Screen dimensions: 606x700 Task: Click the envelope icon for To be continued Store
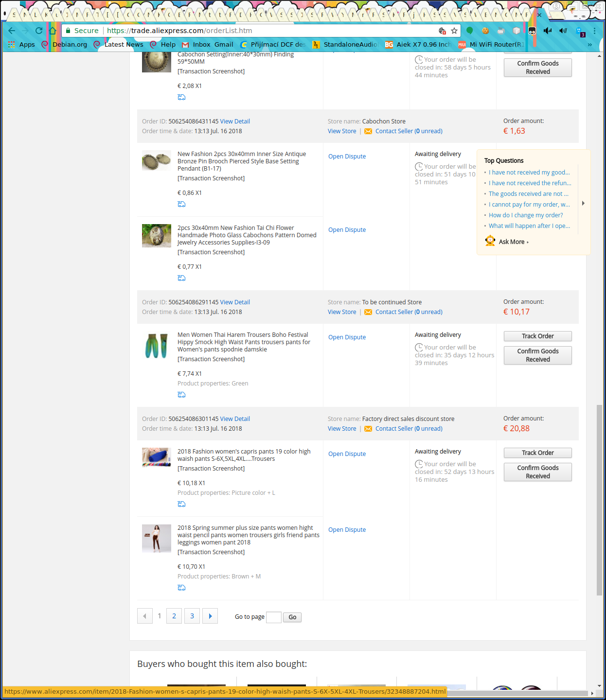(368, 312)
